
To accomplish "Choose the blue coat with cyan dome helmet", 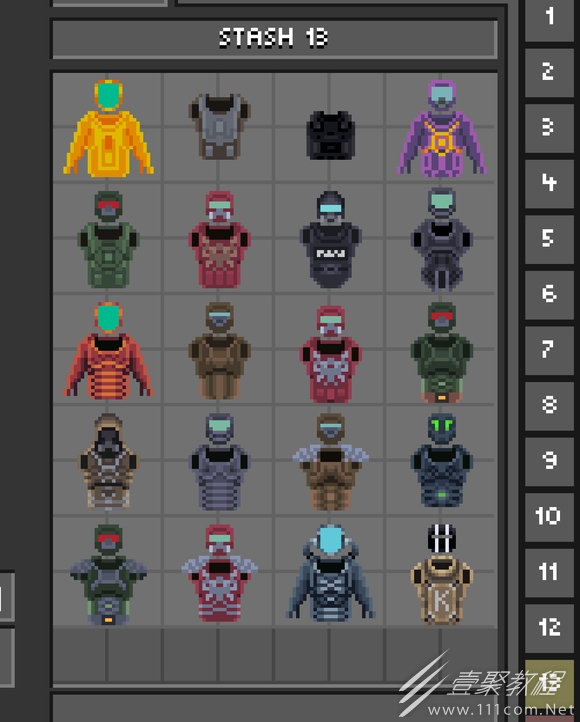I will pyautogui.click(x=331, y=573).
